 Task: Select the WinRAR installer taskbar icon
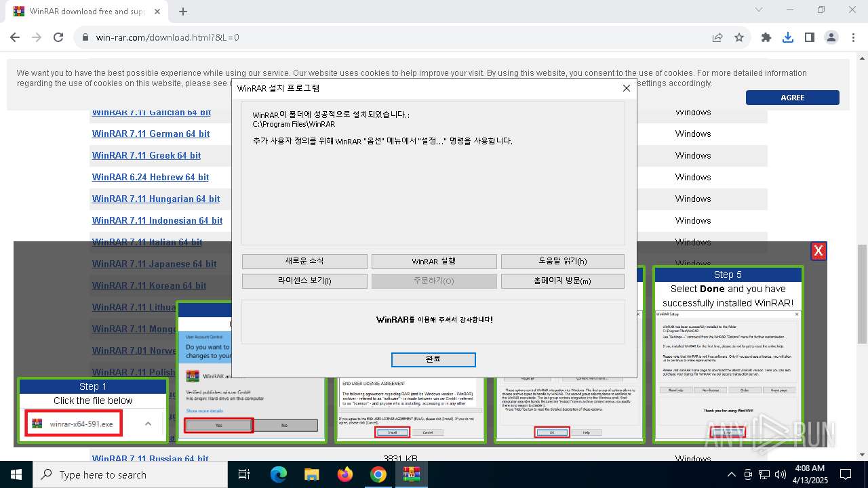tap(411, 474)
